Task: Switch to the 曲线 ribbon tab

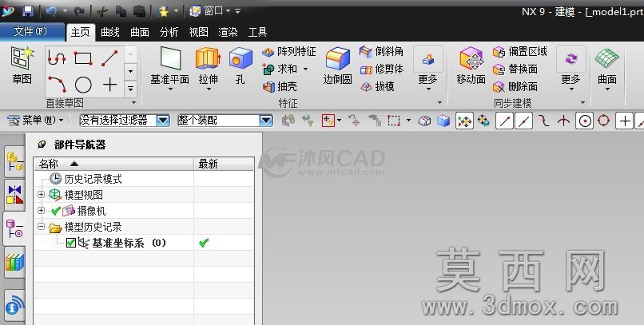Action: 110,32
